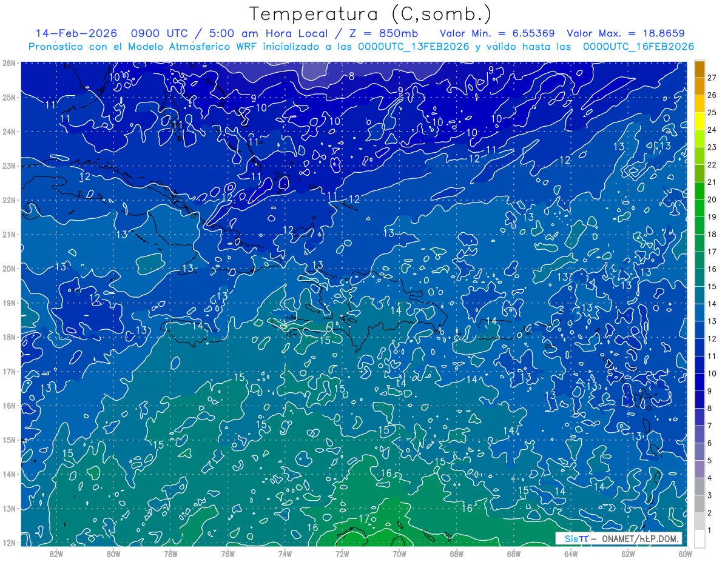Click the '76W' longitude axis label
Screen dimensions: 728x562
coord(227,554)
